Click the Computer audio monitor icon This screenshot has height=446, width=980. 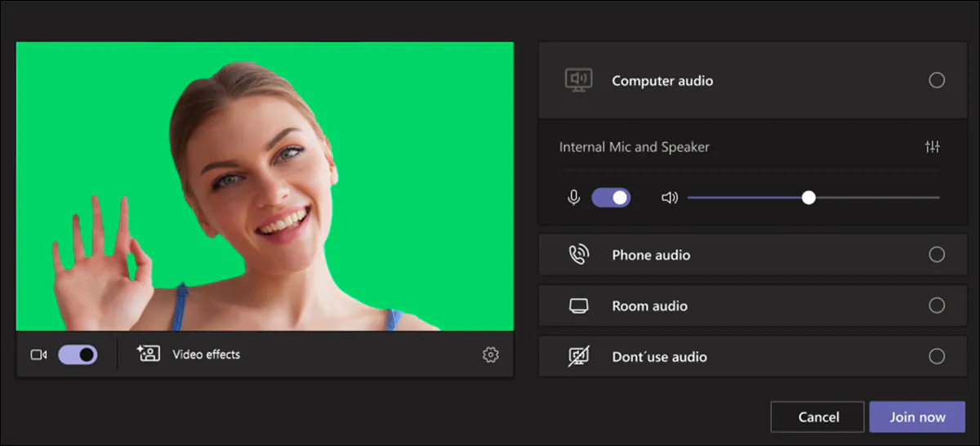coord(578,80)
